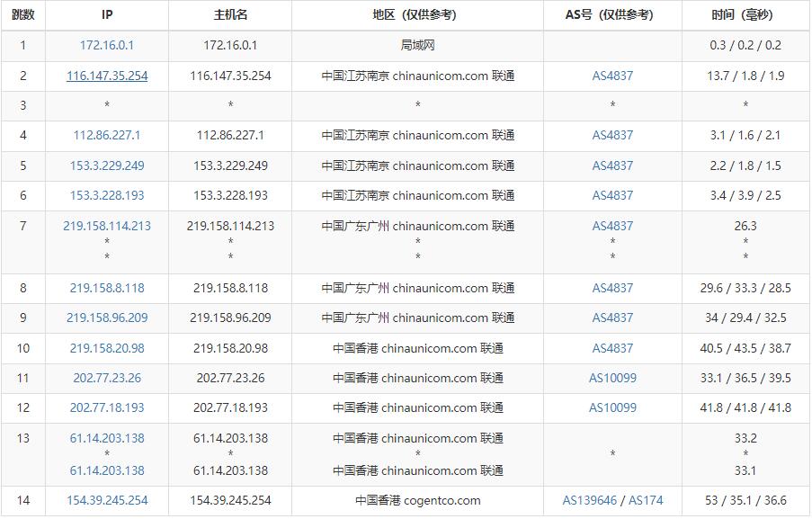Click hop number 14 cell

point(22,500)
